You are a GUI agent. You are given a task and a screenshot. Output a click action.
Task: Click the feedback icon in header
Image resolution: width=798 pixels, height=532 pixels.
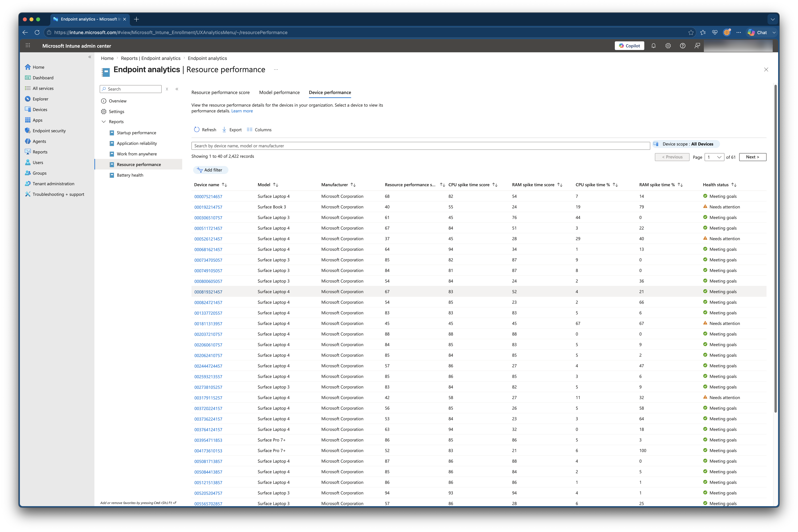click(x=697, y=46)
